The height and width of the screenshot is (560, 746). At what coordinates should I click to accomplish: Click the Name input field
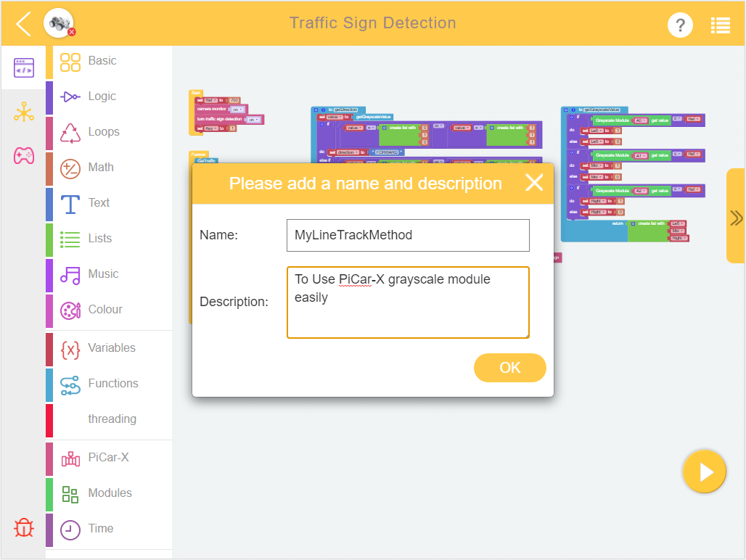coord(408,235)
